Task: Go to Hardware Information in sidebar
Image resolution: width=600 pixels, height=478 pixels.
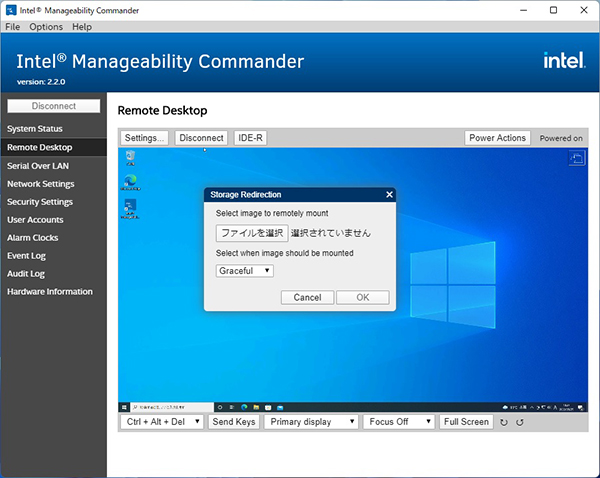Action: pyautogui.click(x=49, y=292)
